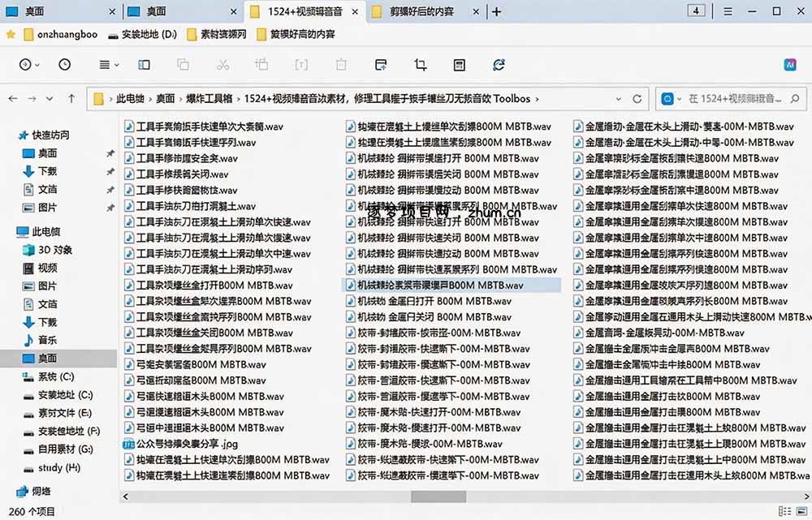
Task: Click the greyed-out copy icon in toolbar
Action: [x=183, y=65]
